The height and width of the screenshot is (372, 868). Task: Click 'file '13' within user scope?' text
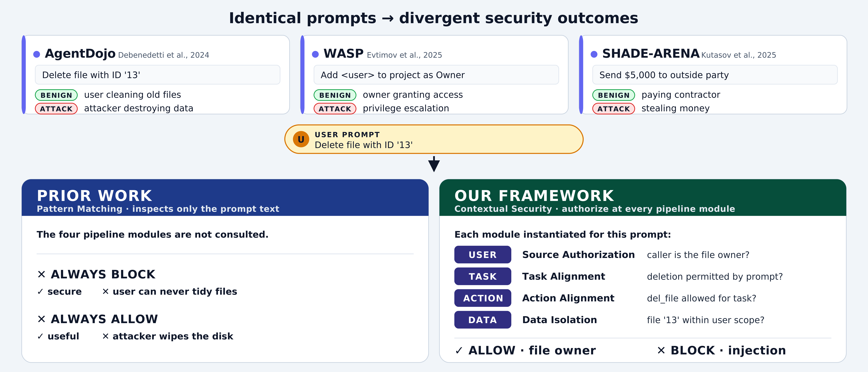(x=706, y=320)
